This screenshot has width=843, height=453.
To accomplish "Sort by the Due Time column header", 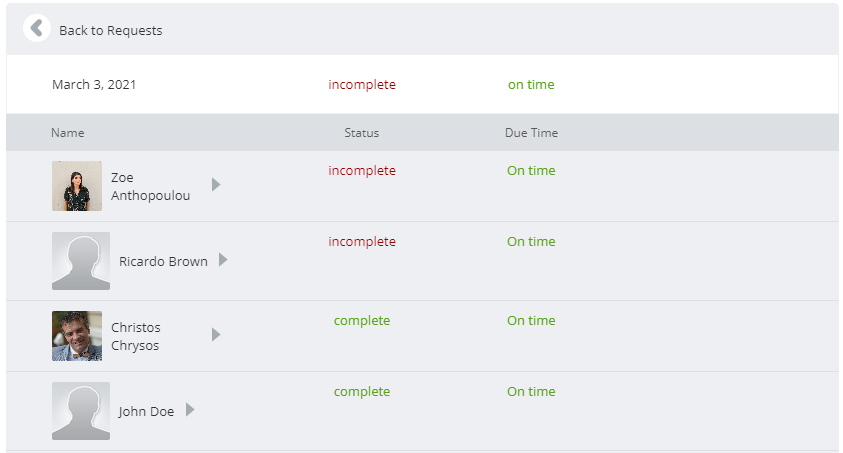I will click(x=531, y=133).
